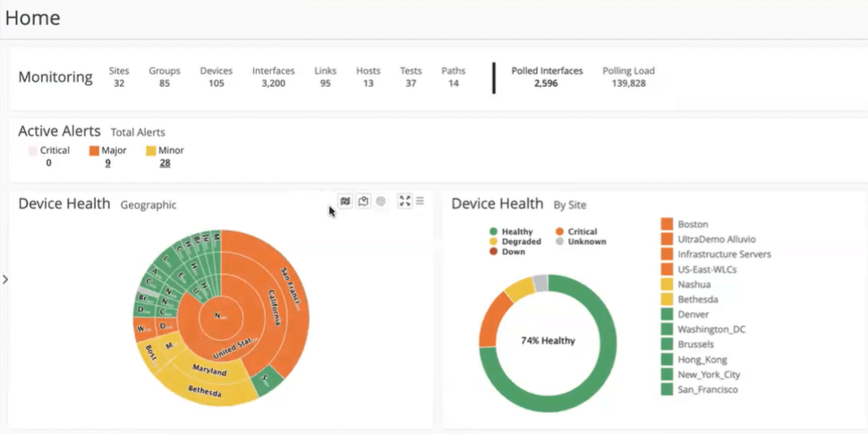868x434 pixels.
Task: Select Hong_Kong site
Action: coord(694,359)
